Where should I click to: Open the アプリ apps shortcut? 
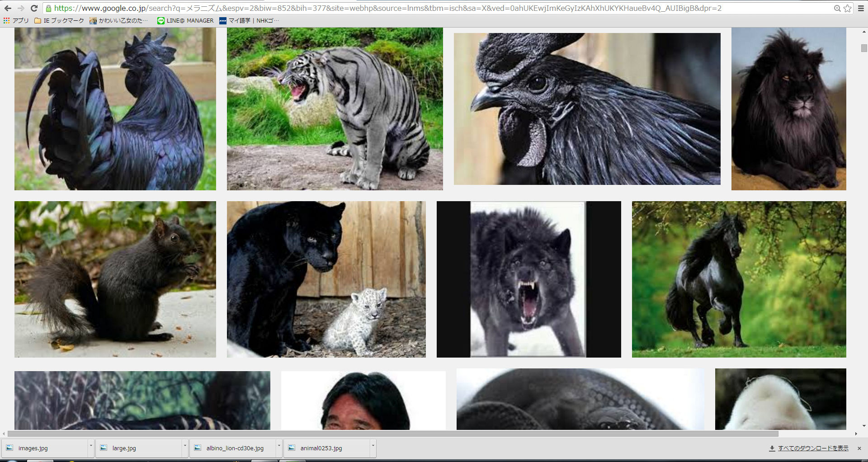pyautogui.click(x=16, y=20)
